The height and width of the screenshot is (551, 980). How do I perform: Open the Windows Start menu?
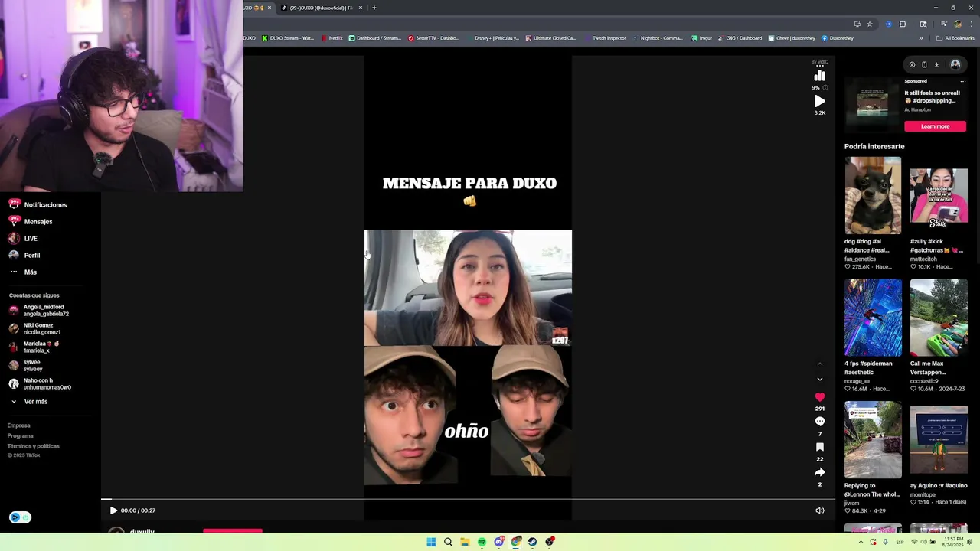point(431,542)
